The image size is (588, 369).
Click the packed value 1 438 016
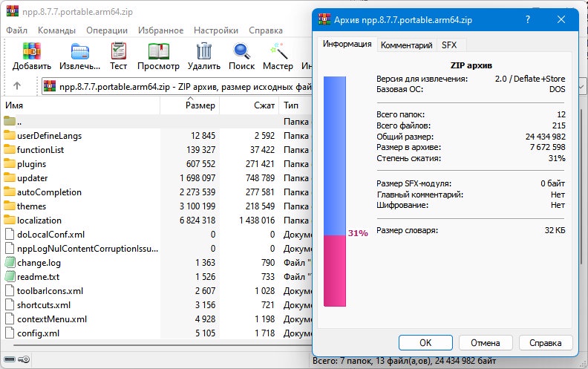[257, 220]
